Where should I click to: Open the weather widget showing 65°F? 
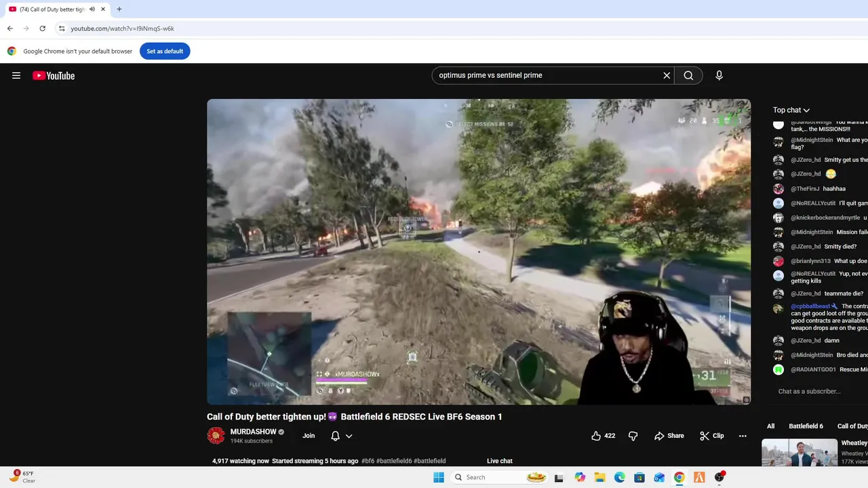(22, 477)
